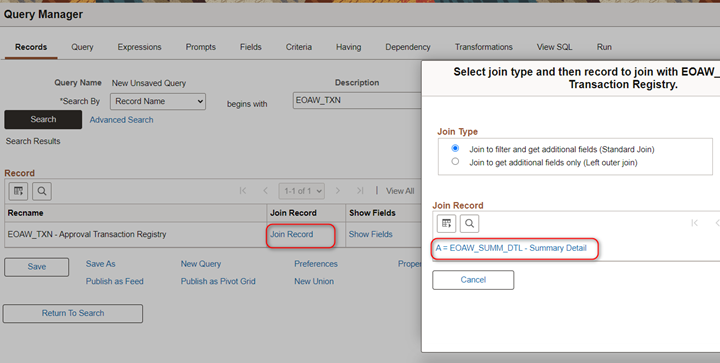Viewport: 720px width, 363px height.
Task: Click Show Fields link for EOAW_TXN
Action: click(371, 234)
